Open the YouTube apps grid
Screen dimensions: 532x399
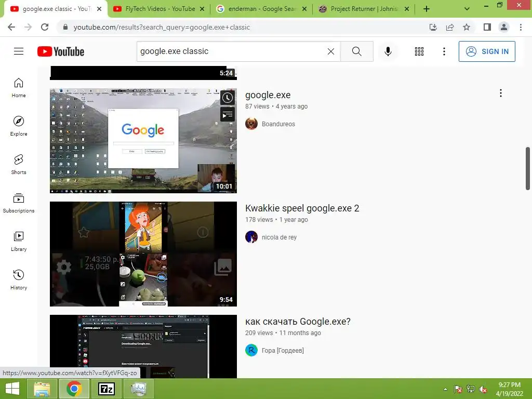pos(419,51)
